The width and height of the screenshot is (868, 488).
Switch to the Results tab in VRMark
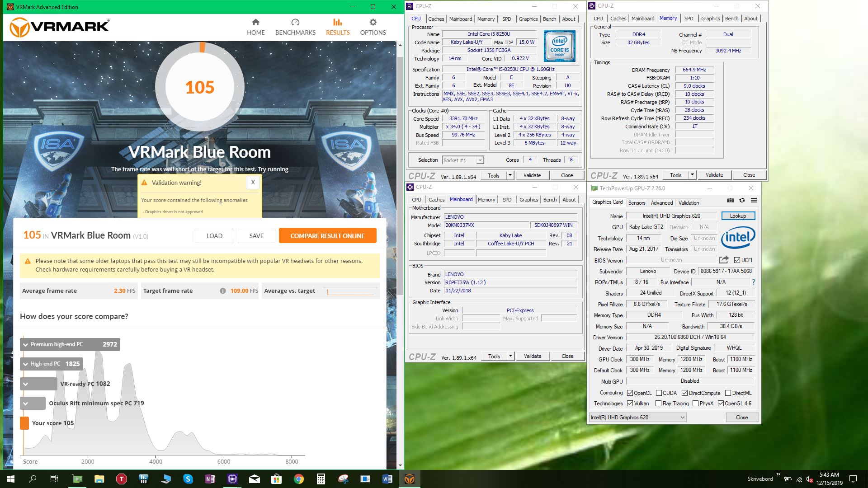(338, 27)
